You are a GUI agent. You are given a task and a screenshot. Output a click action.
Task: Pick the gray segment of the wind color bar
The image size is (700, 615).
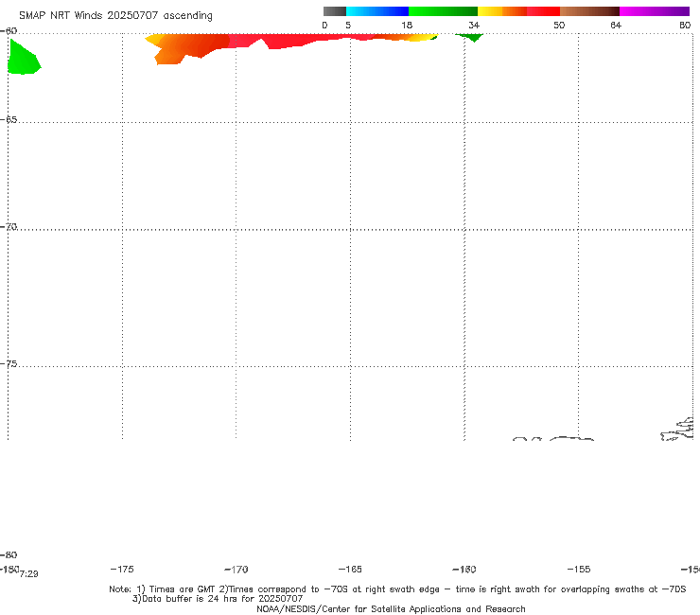point(334,11)
